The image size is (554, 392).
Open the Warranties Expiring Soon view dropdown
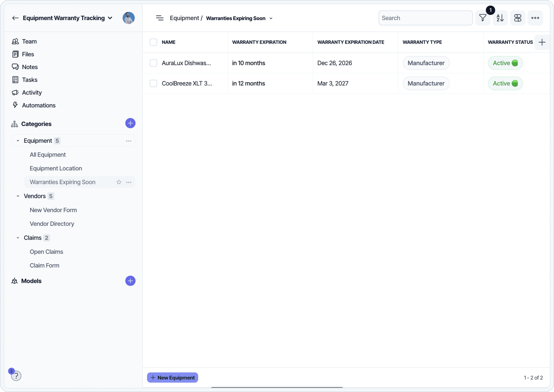271,18
